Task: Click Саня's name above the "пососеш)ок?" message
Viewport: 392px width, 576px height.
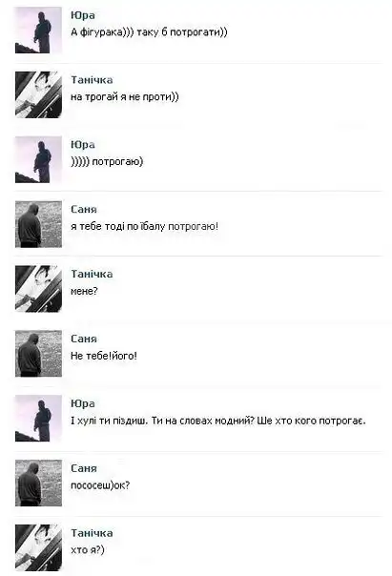Action: click(84, 468)
